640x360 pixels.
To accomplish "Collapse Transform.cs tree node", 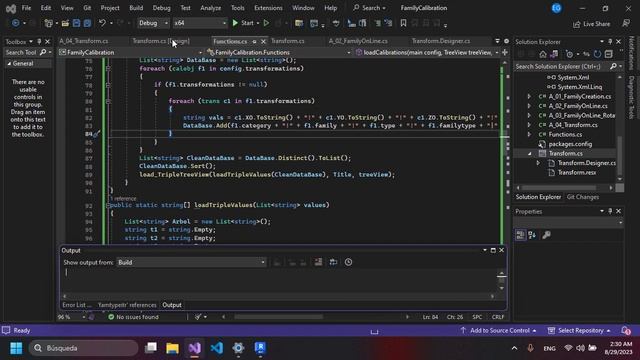I will pyautogui.click(x=529, y=153).
